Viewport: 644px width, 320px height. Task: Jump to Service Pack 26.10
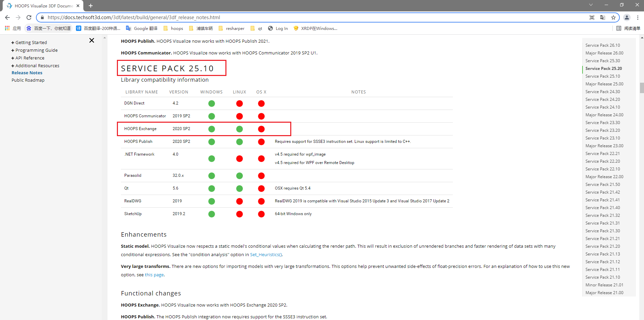click(603, 45)
